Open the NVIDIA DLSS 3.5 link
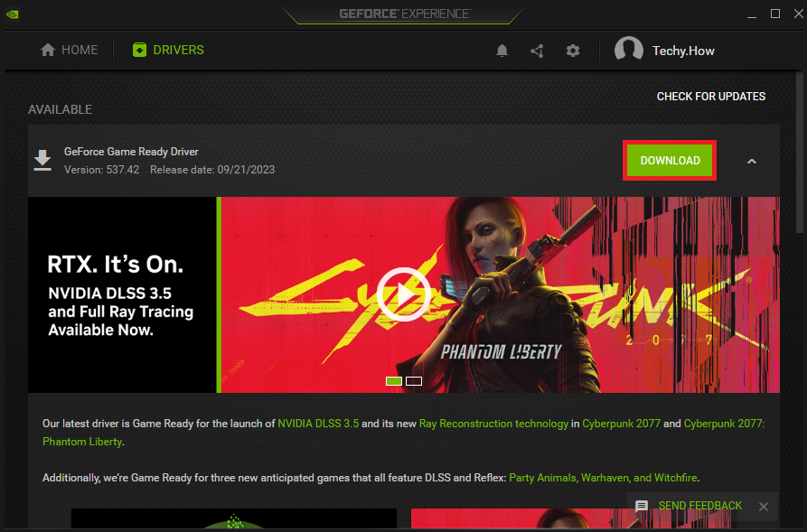The width and height of the screenshot is (807, 532). [318, 423]
